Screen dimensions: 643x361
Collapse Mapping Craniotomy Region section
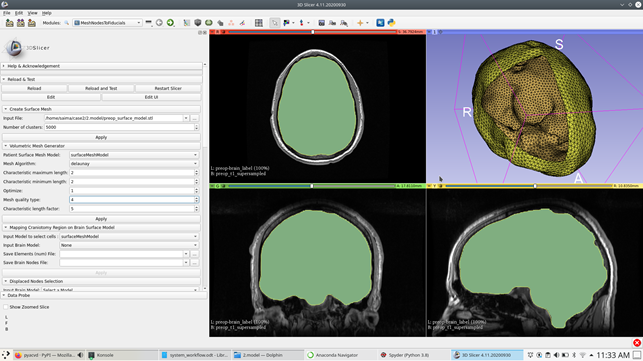coord(101,227)
